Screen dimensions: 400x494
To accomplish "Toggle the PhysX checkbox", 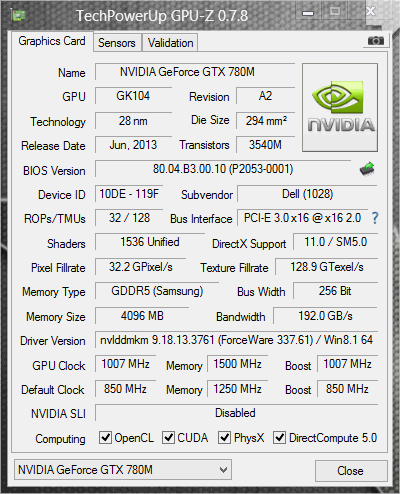I will (x=224, y=437).
